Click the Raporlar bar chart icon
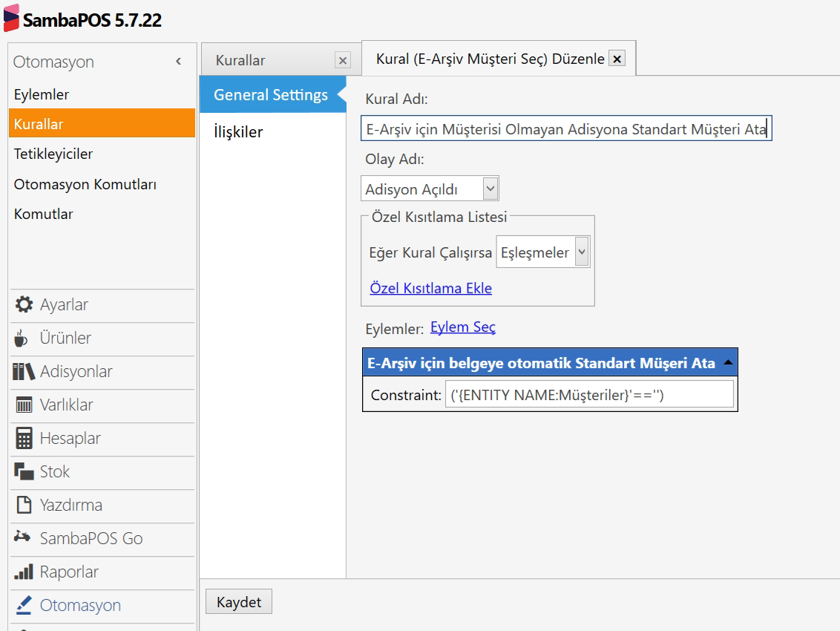 click(24, 572)
